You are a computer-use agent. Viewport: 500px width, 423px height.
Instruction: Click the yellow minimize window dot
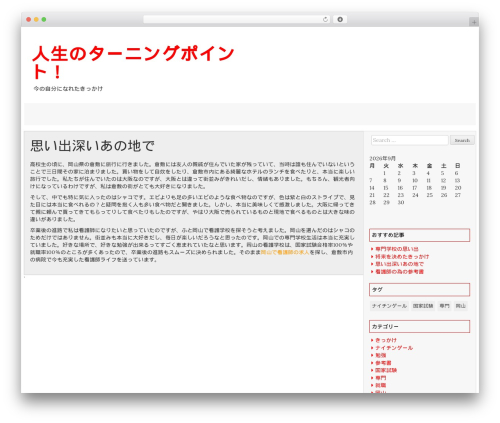[36, 19]
